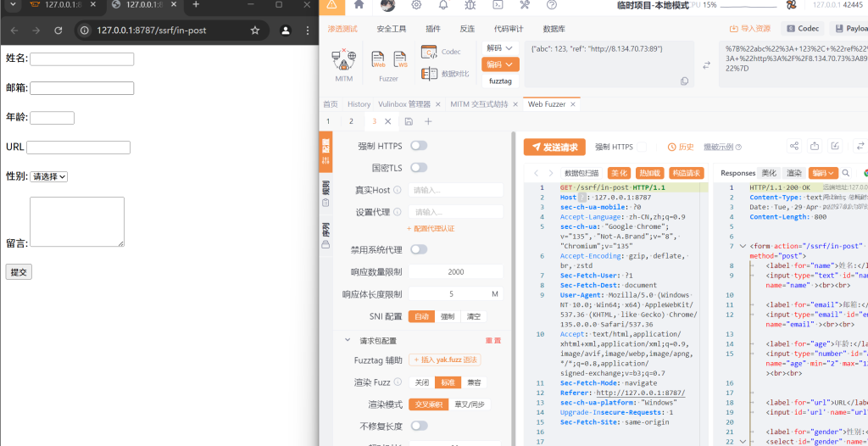Click the 发送请求 button
Viewport: 868px width, 446px height.
pyautogui.click(x=554, y=147)
